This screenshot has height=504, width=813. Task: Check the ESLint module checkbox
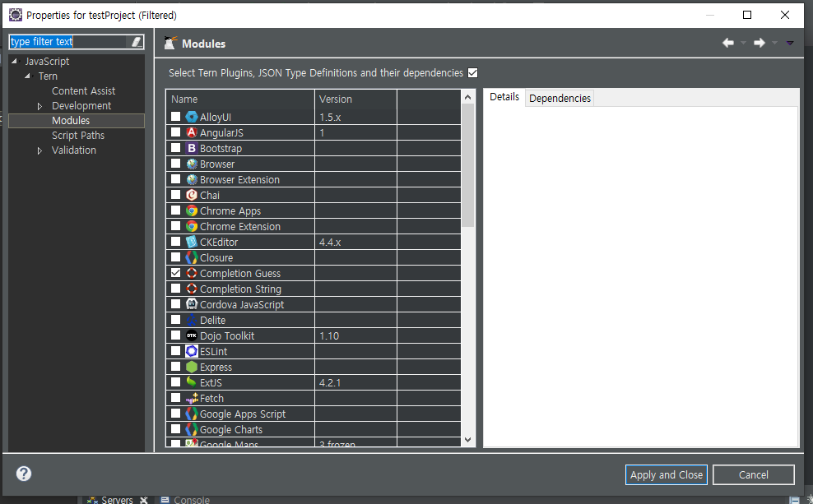coord(176,351)
